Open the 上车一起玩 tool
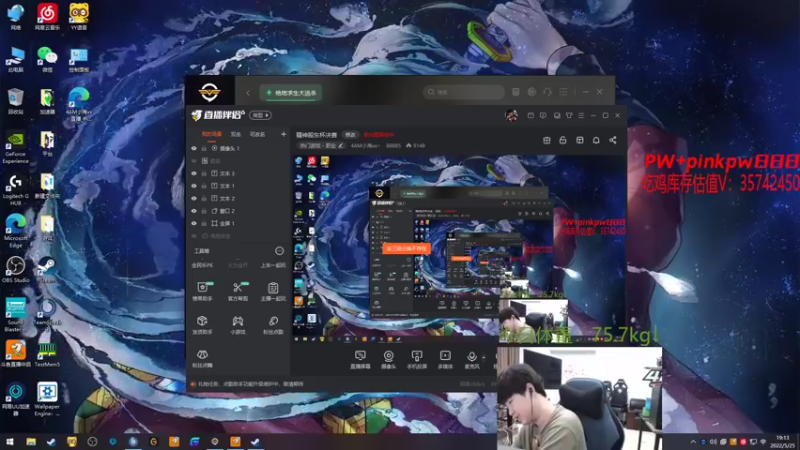The image size is (800, 450). coord(273,265)
